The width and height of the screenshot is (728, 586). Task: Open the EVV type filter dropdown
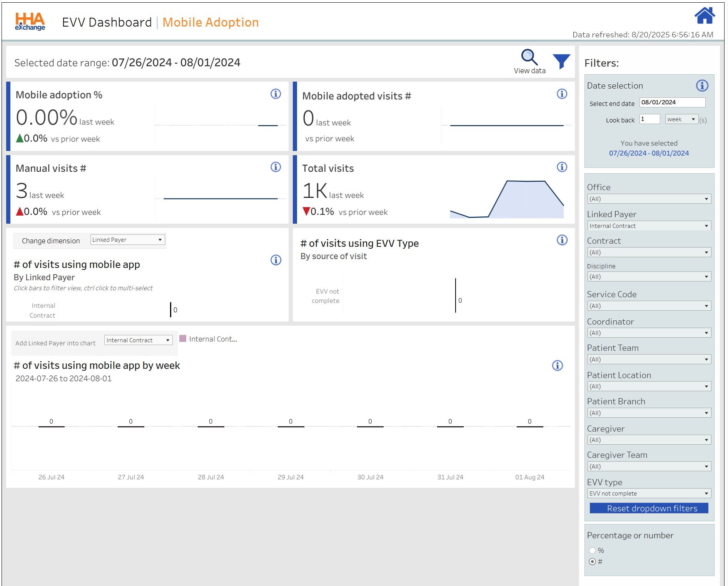pyautogui.click(x=649, y=494)
